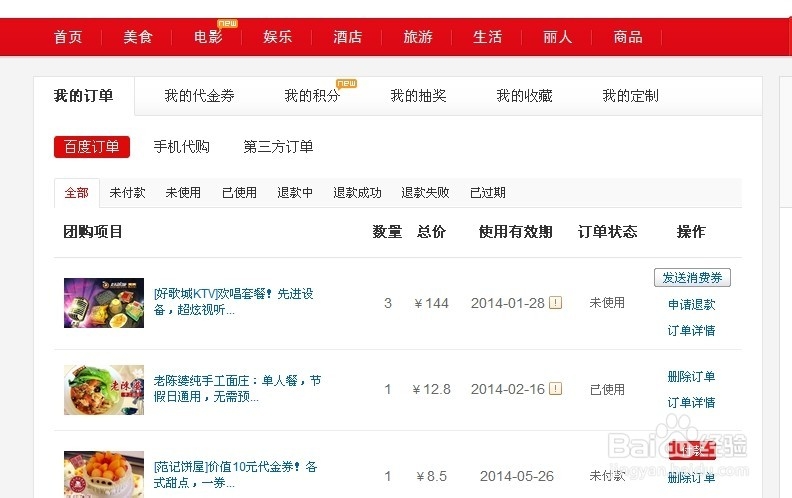The width and height of the screenshot is (792, 498).
Task: Click 申请退款 for the KTV order
Action: [x=691, y=305]
